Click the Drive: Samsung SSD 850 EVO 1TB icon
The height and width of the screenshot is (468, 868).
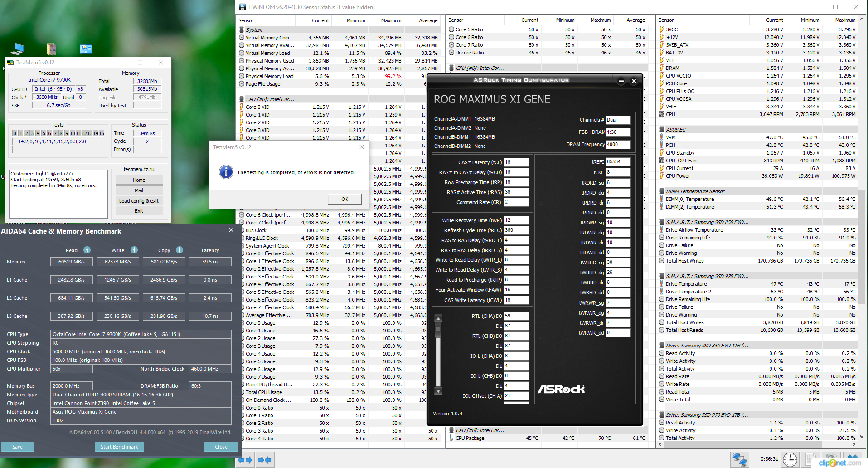662,346
